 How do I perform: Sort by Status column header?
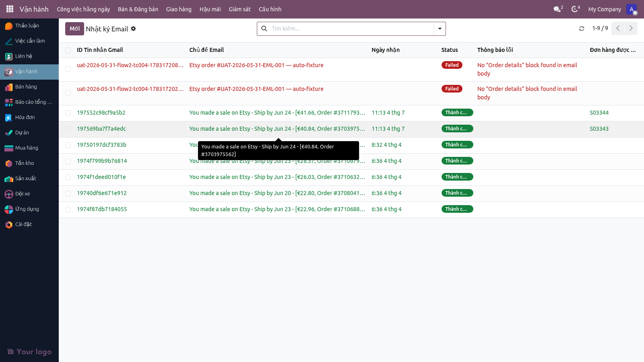pyautogui.click(x=450, y=50)
